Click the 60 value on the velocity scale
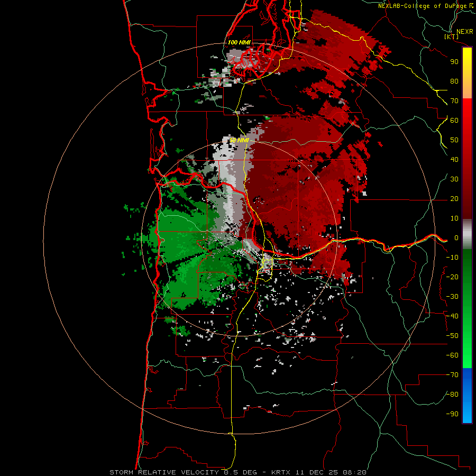This screenshot has width=476, height=476. 454,121
